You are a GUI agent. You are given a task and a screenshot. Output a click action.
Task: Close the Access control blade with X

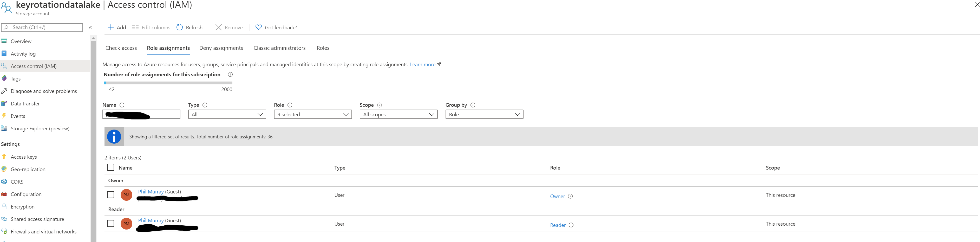coord(977,5)
